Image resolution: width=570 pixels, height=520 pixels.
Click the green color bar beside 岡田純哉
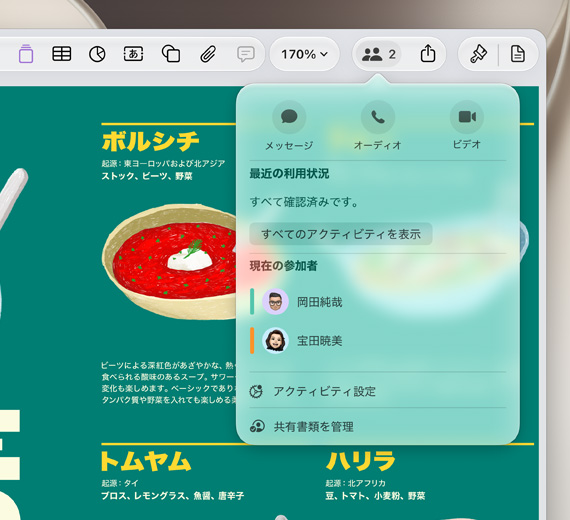(x=252, y=301)
